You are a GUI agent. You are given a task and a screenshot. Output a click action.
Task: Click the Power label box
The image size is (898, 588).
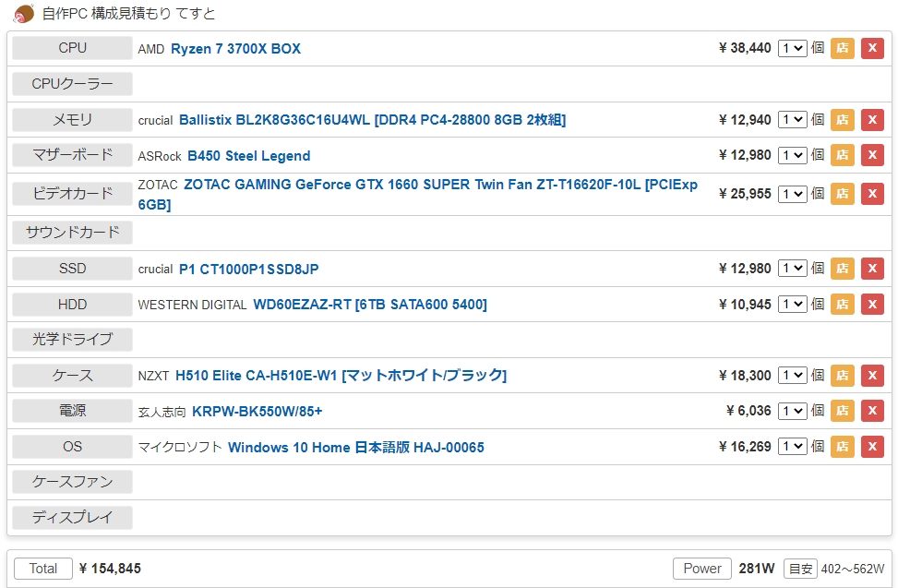coord(702,569)
